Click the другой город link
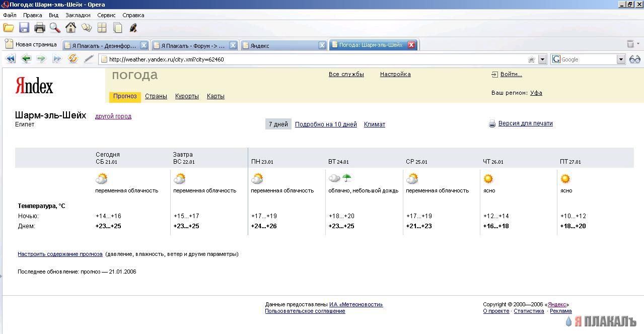Viewport: 644px width, 334px height. click(113, 116)
